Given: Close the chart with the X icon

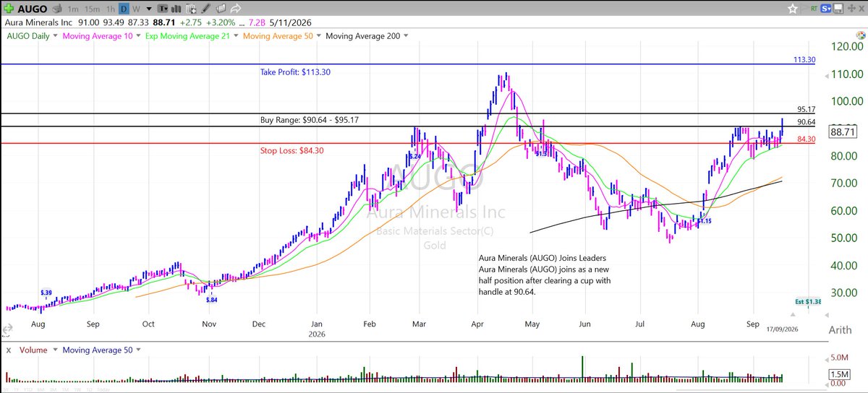Looking at the screenshot, I should coord(861,9).
